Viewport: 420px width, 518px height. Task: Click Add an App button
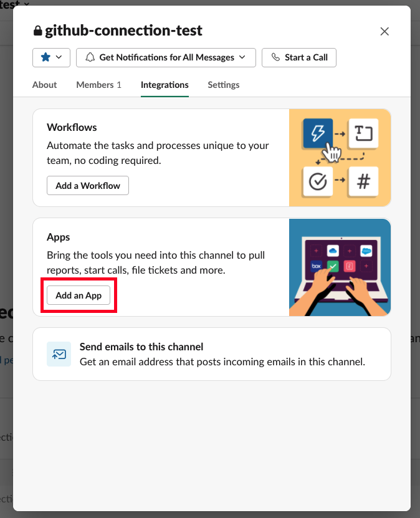[79, 295]
